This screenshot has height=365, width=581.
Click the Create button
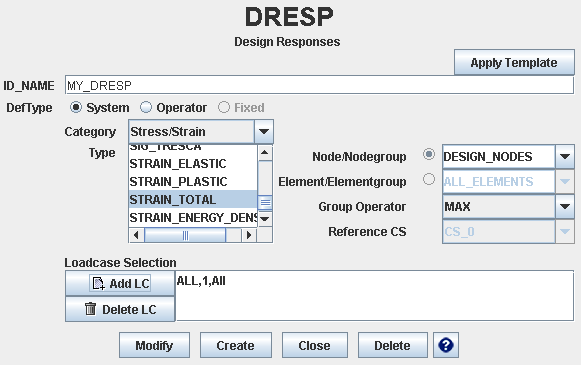click(236, 345)
